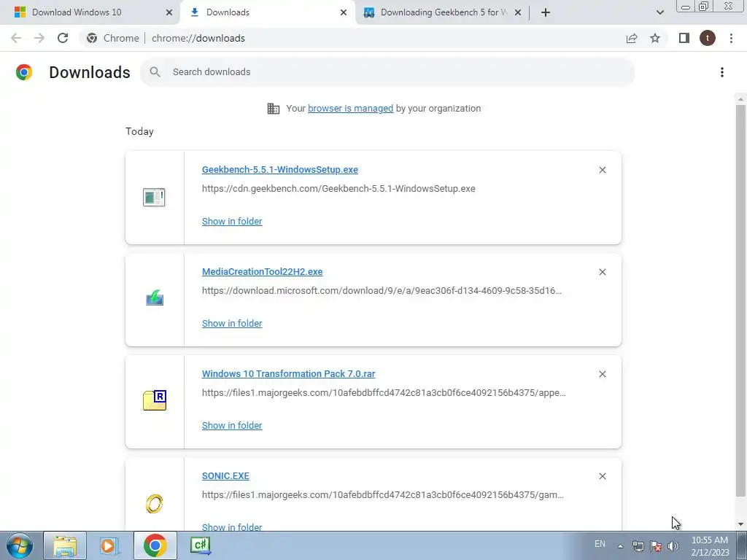Click the volume speaker tray icon
The image size is (747, 560).
pos(673,545)
